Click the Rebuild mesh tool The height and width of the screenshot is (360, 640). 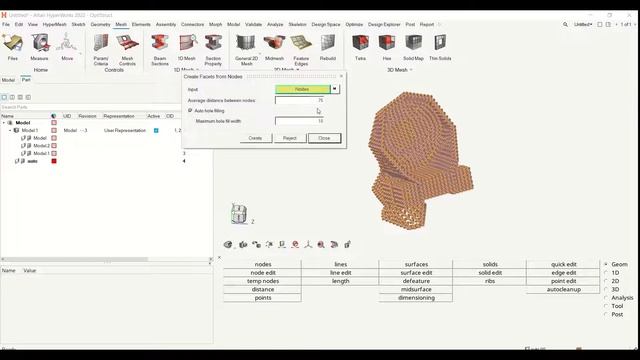point(328,47)
